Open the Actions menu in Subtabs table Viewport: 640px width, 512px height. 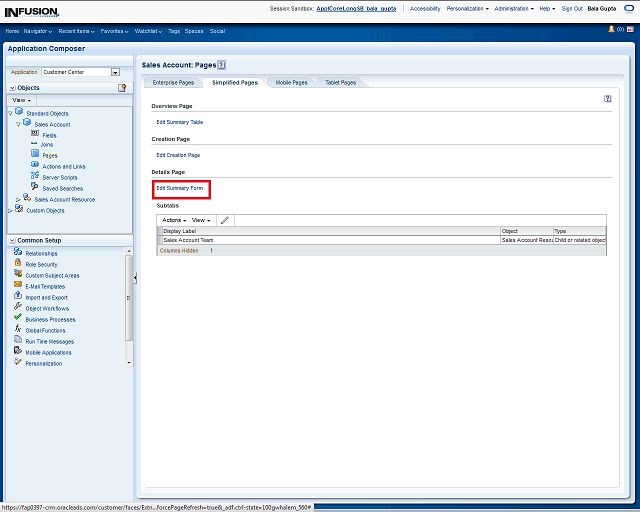coord(173,220)
